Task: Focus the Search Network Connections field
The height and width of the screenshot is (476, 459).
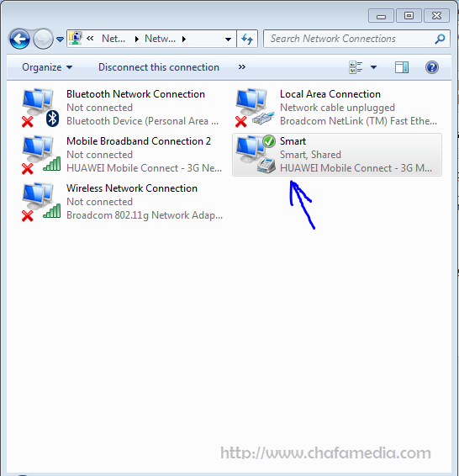Action: click(356, 39)
